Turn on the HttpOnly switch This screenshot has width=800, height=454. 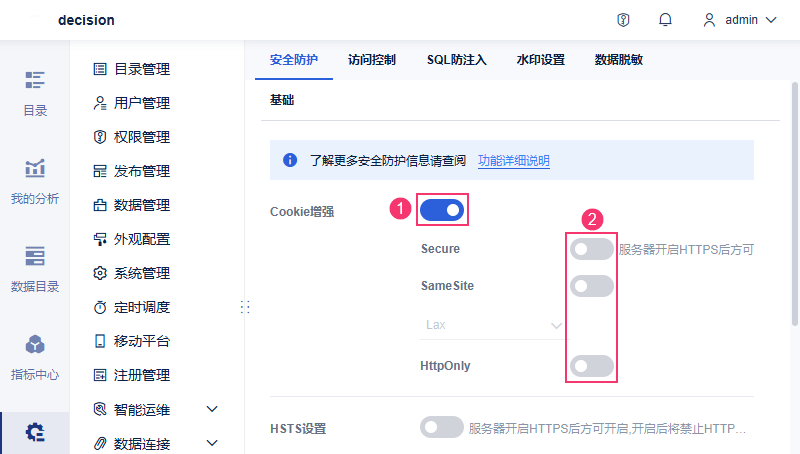(591, 366)
